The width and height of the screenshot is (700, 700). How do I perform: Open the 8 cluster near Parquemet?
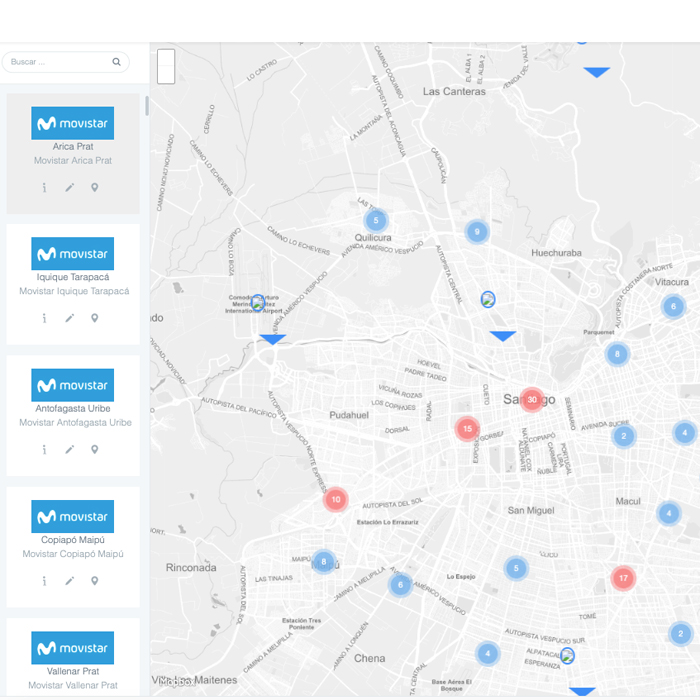(617, 354)
